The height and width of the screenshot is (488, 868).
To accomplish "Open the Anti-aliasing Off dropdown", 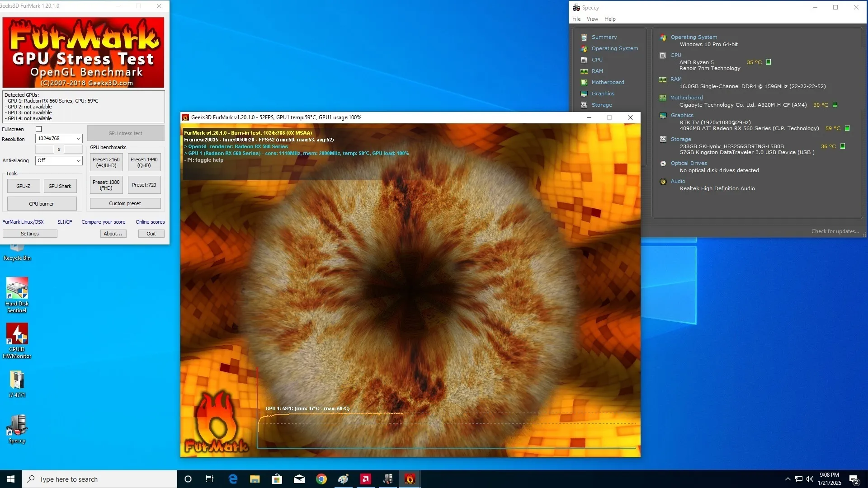I will tap(59, 161).
